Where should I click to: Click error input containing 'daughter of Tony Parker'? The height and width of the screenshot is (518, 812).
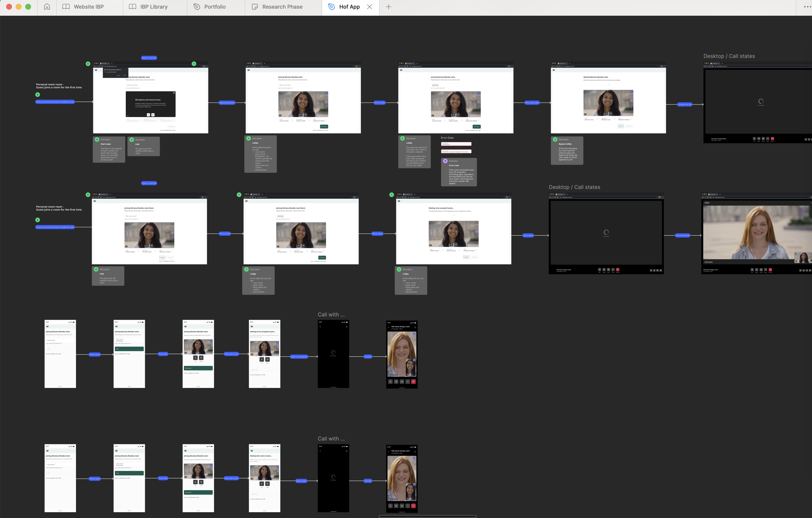(x=456, y=152)
